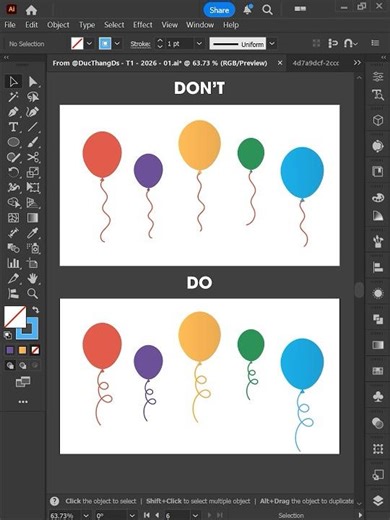Click the Share button

point(219,10)
